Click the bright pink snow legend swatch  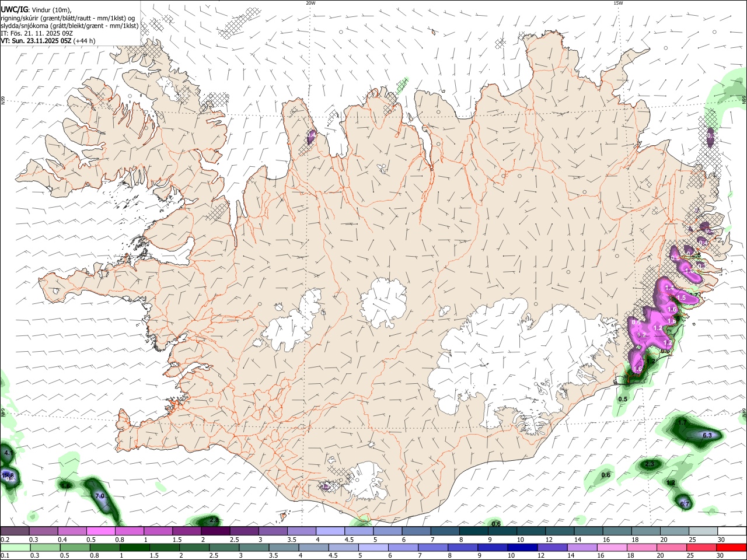tap(100, 531)
